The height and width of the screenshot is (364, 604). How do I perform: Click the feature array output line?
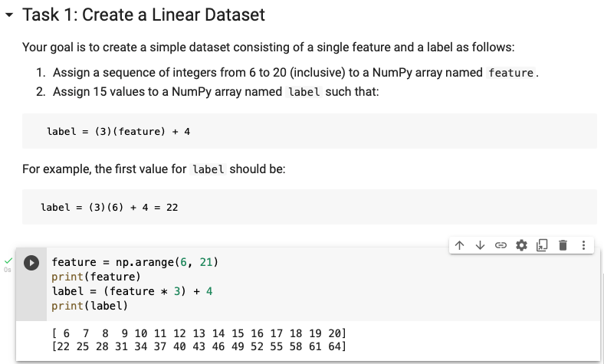pos(199,333)
